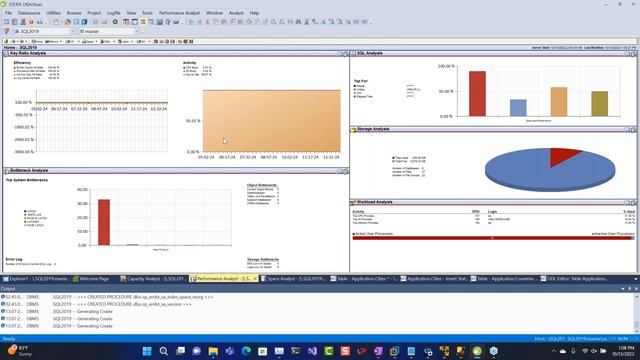The height and width of the screenshot is (360, 640).
Task: Click the red user processes bar
Action: pos(492,238)
